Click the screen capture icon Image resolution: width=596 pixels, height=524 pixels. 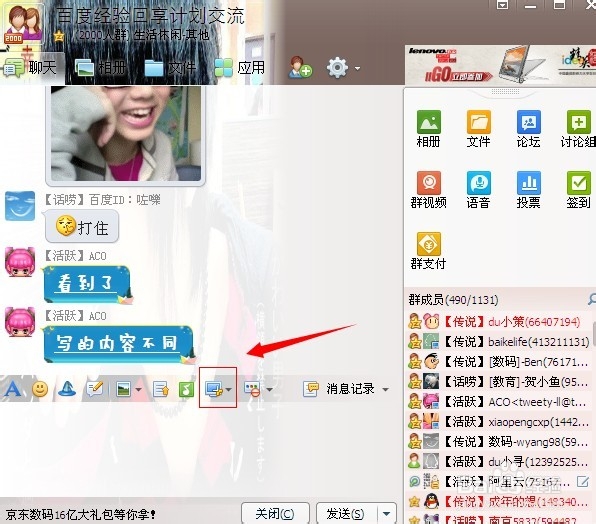(214, 389)
